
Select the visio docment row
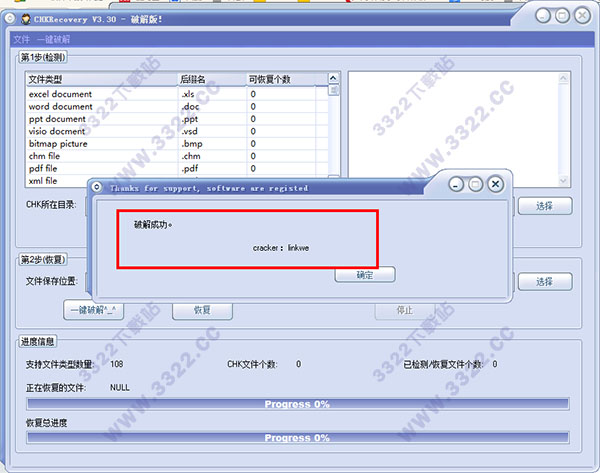pos(177,131)
